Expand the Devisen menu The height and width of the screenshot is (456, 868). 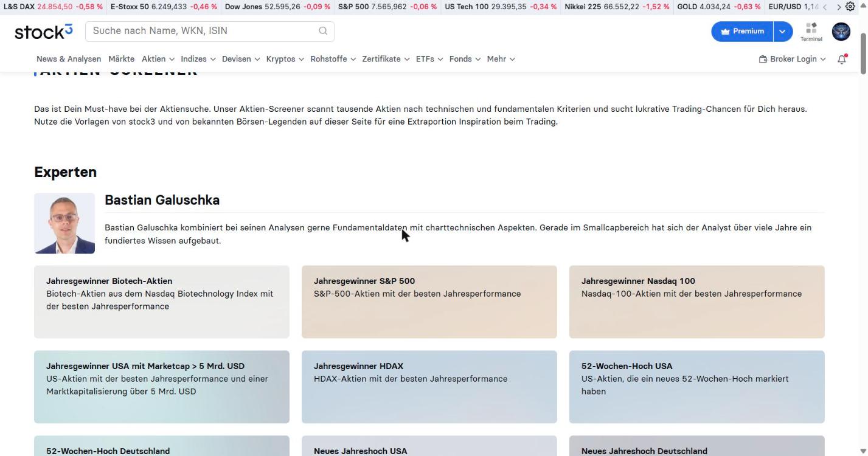click(x=241, y=59)
